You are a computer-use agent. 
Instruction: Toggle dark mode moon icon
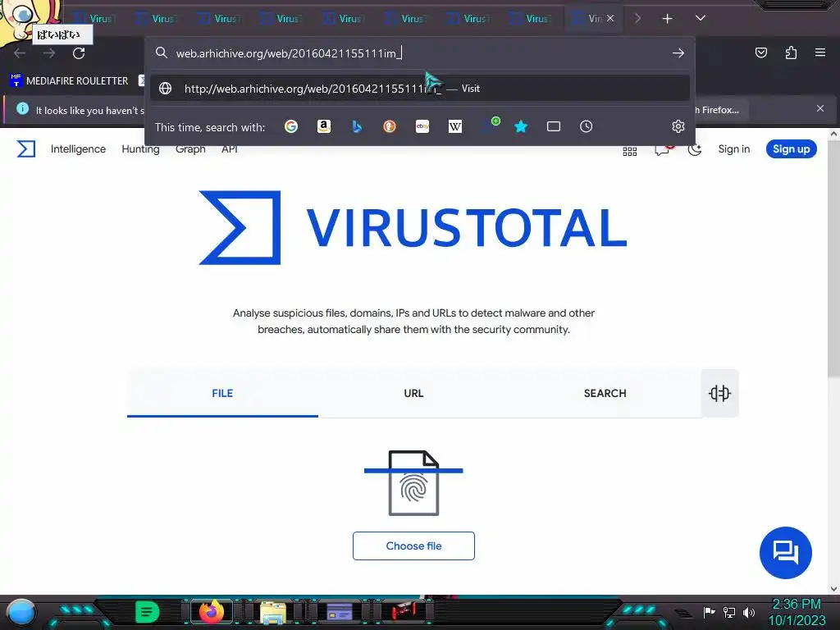coord(695,149)
